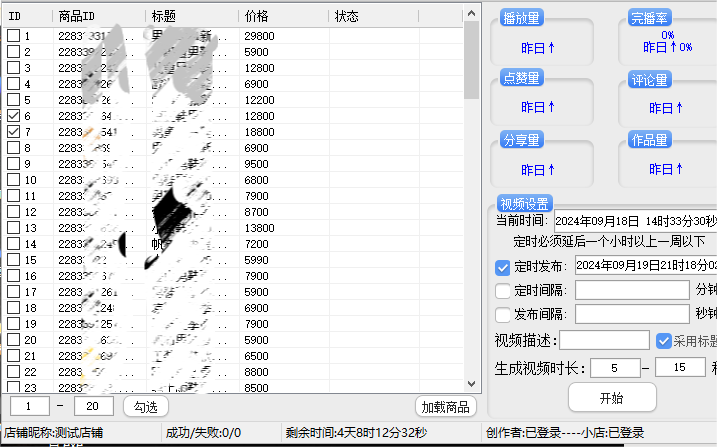Image resolution: width=717 pixels, height=447 pixels.
Task: Click the 播放量 stat label
Action: point(521,18)
